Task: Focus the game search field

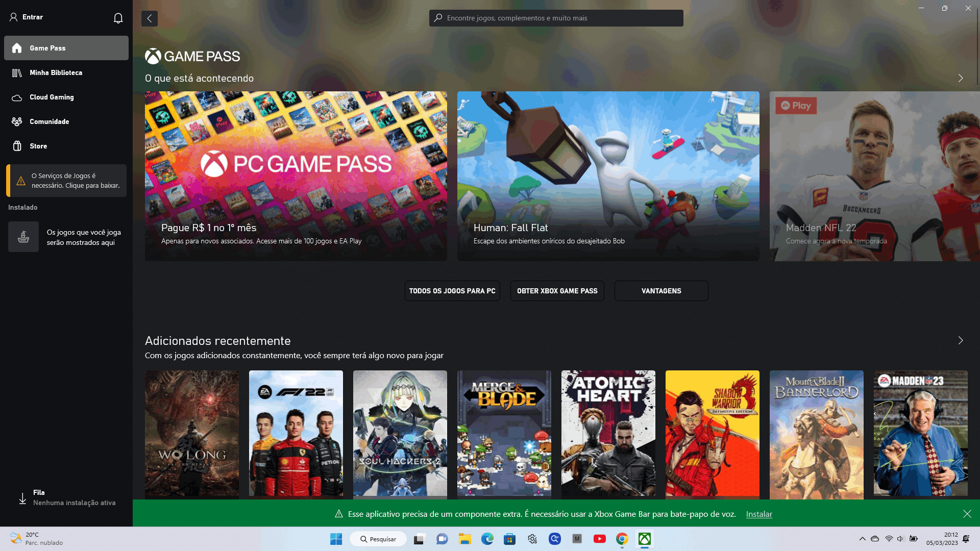Action: point(556,18)
